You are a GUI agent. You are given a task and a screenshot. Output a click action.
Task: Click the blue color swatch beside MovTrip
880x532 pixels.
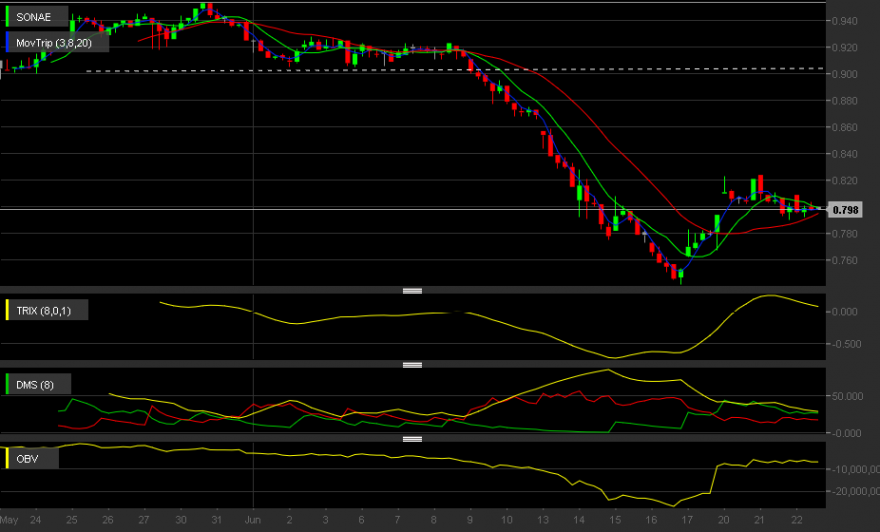point(7,43)
